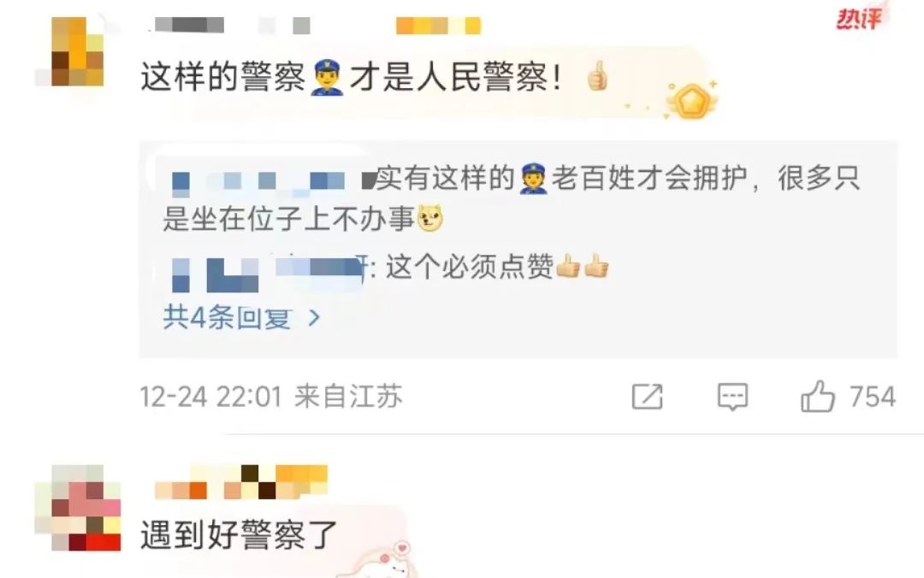Viewport: 924px width, 578px height.
Task: Like the comment with 754 likes
Action: 817,396
